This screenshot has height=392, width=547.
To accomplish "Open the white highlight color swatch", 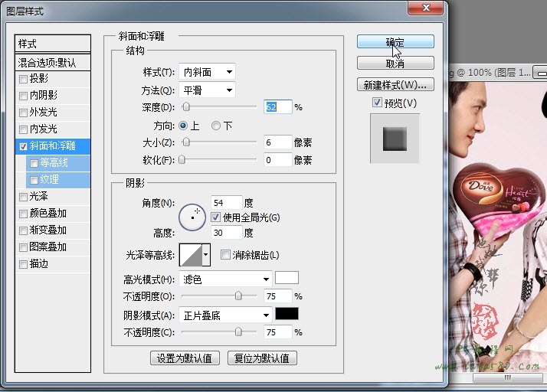I will coord(287,278).
